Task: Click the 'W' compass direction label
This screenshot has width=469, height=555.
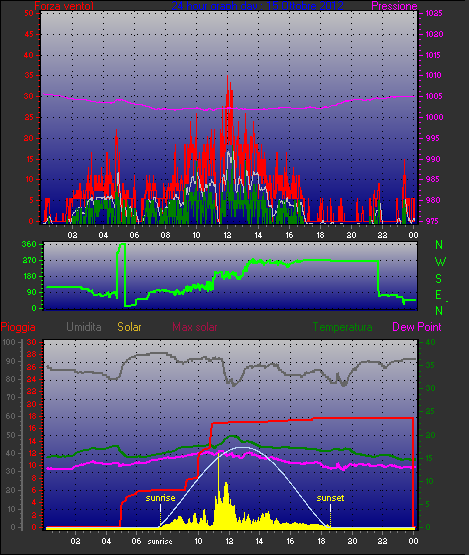Action: point(440,262)
